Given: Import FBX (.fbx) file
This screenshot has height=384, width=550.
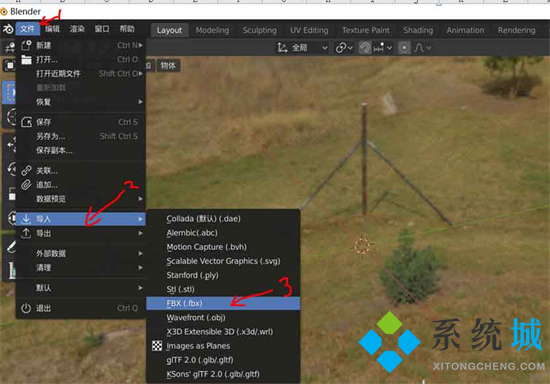Looking at the screenshot, I should pos(223,303).
